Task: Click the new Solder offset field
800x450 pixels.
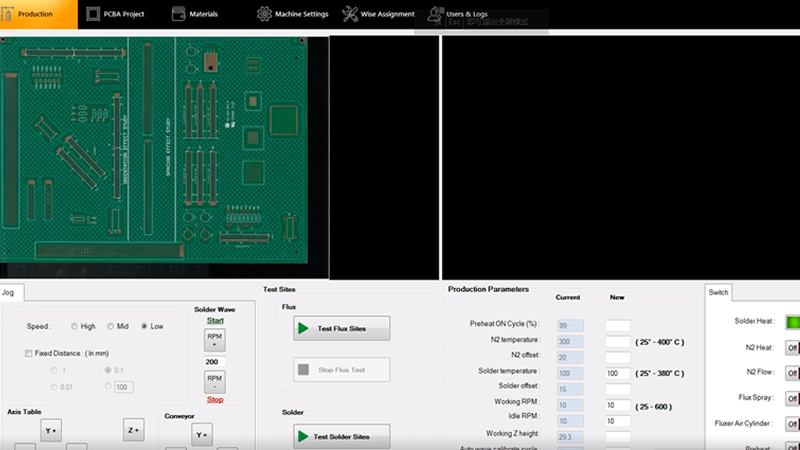Action: click(x=617, y=389)
